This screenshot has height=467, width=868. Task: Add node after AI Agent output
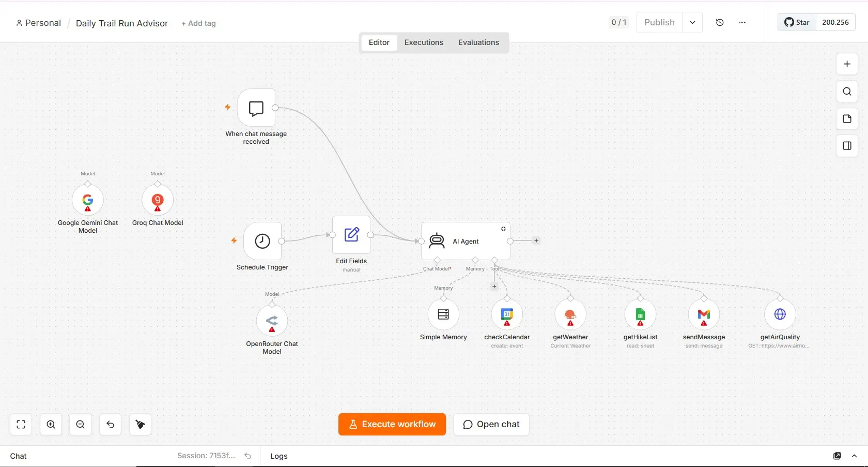(536, 240)
